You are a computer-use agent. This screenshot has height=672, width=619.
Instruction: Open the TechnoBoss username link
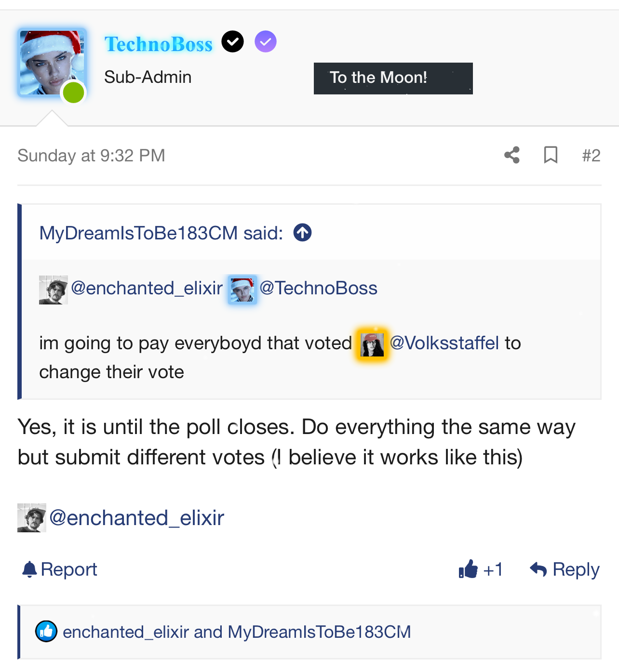click(159, 44)
